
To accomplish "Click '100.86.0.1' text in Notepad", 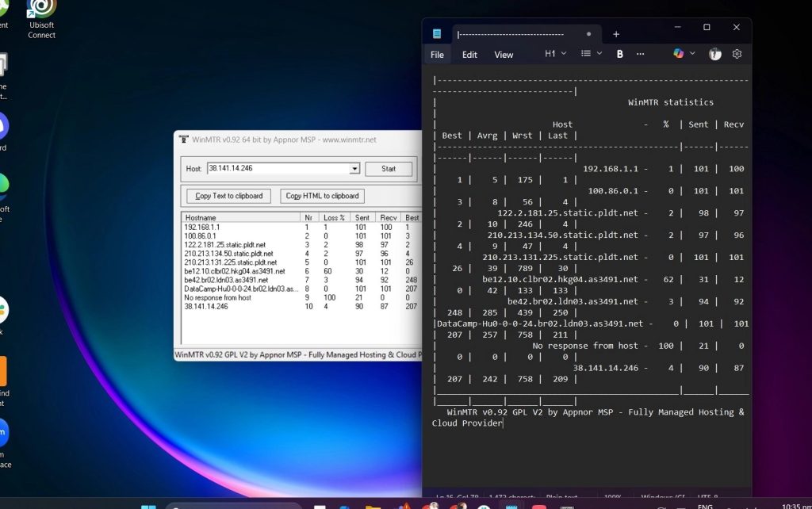I will (613, 191).
